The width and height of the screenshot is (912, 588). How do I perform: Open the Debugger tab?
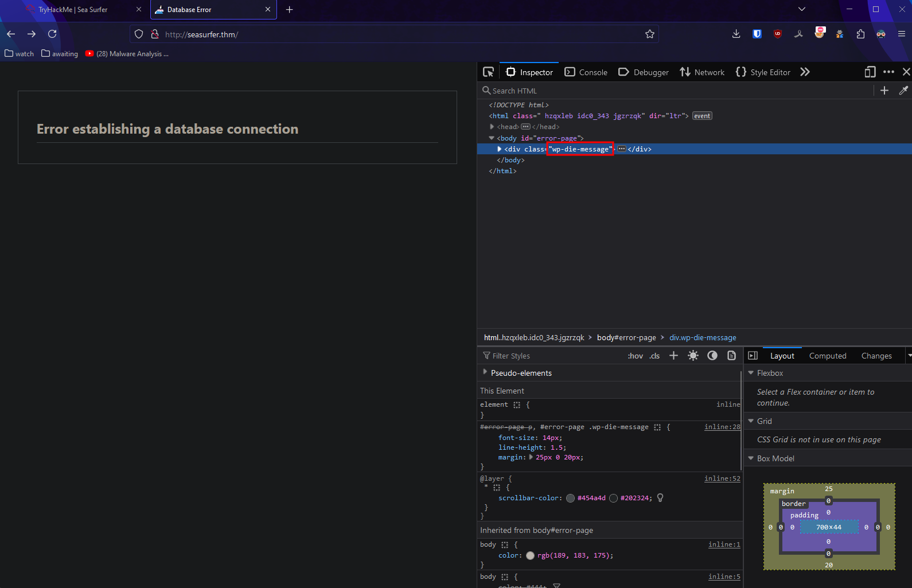click(x=643, y=72)
